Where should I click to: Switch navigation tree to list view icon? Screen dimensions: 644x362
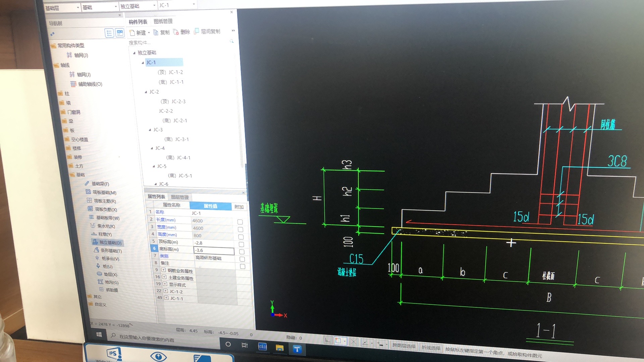pos(109,33)
